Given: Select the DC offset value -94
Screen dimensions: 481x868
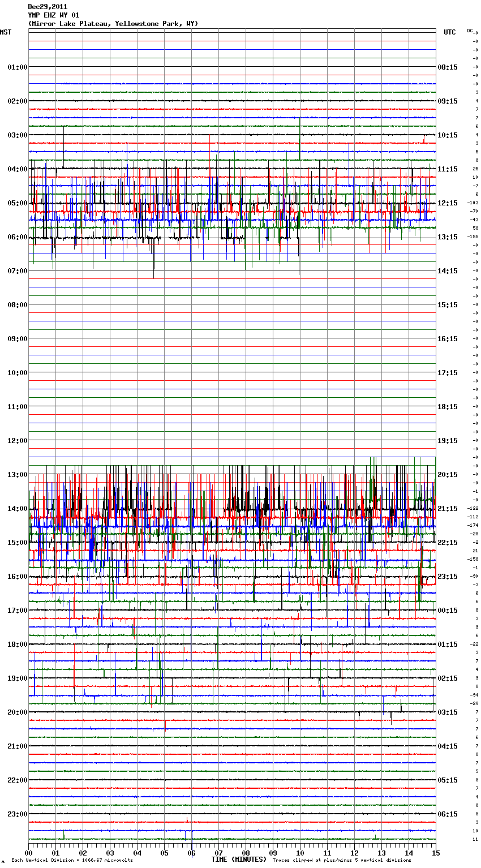Looking at the screenshot, I should pyautogui.click(x=474, y=695).
